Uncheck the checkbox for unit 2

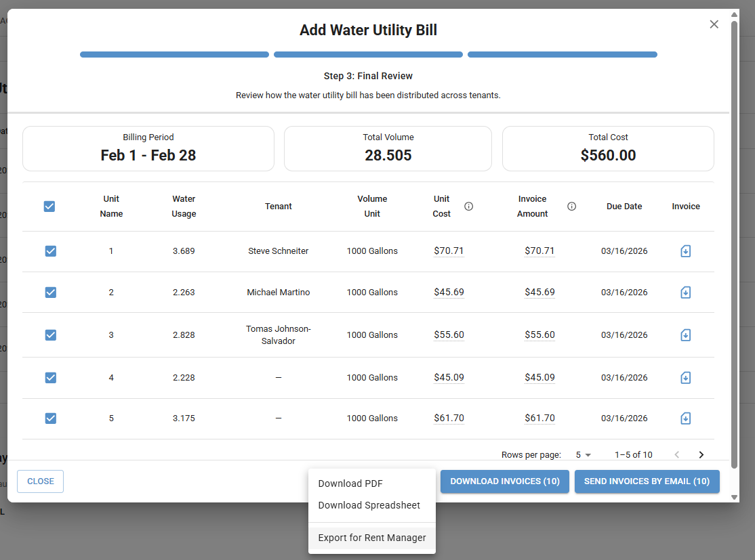pyautogui.click(x=50, y=293)
